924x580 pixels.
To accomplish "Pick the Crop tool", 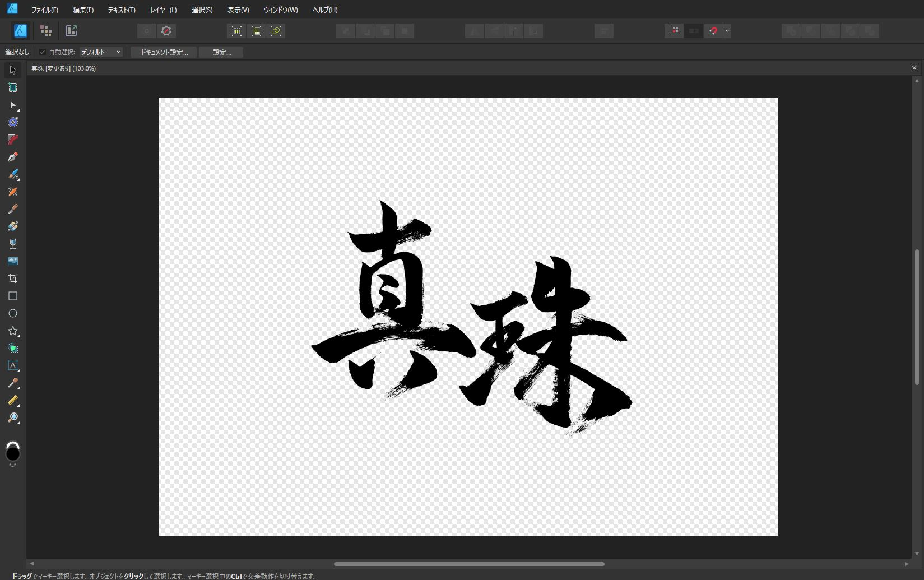I will (12, 279).
